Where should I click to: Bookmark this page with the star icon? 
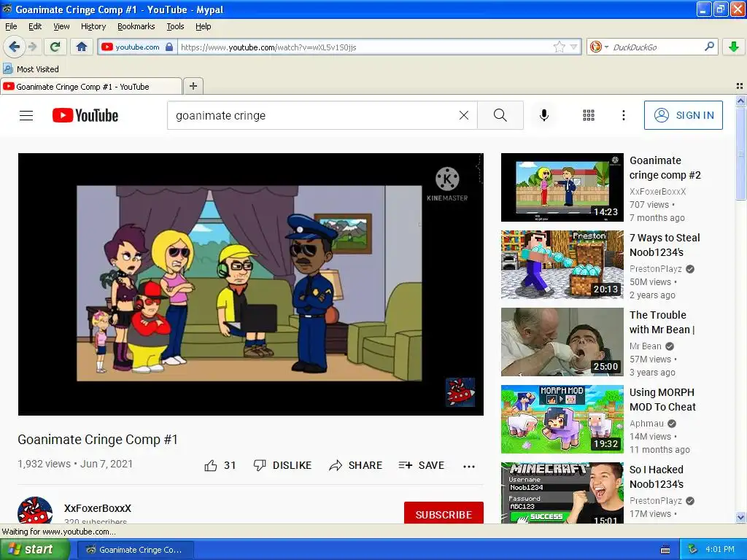(x=559, y=47)
